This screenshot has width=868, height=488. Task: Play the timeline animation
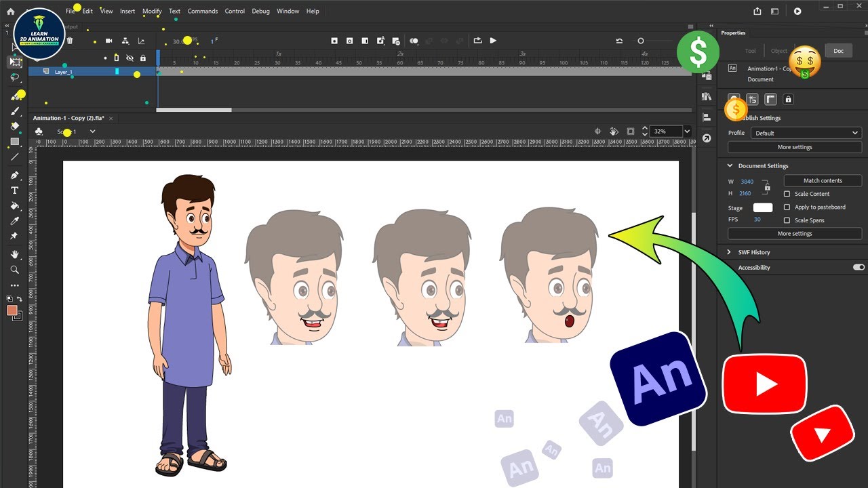point(493,41)
